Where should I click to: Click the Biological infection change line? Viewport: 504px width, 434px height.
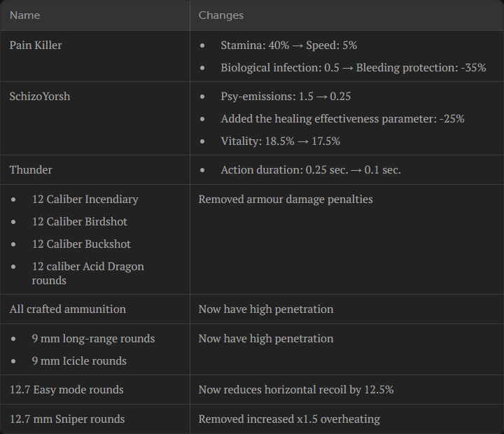tap(353, 68)
